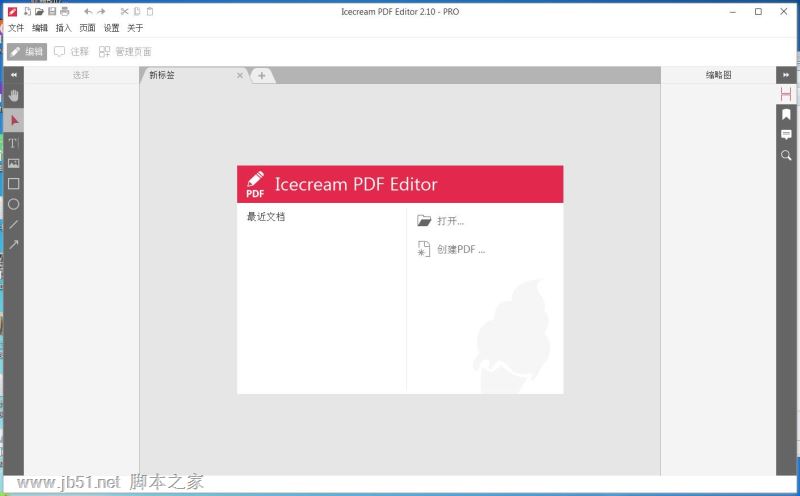The height and width of the screenshot is (496, 800).
Task: Select the insert Image tool
Action: (14, 163)
